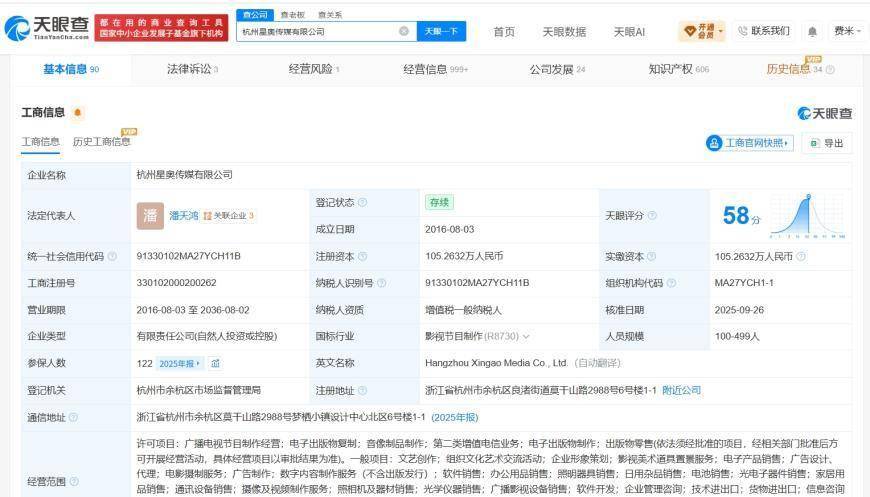Click the 存续 status badge

click(439, 202)
